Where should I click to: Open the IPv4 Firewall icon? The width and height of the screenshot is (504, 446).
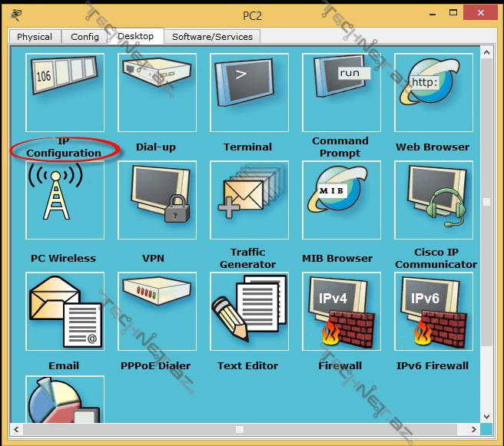[341, 310]
